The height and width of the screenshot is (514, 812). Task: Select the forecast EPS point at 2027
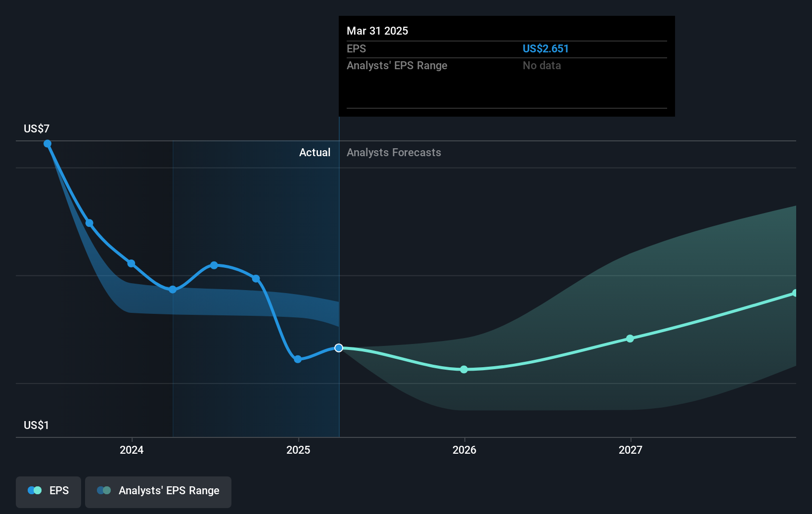coord(630,339)
